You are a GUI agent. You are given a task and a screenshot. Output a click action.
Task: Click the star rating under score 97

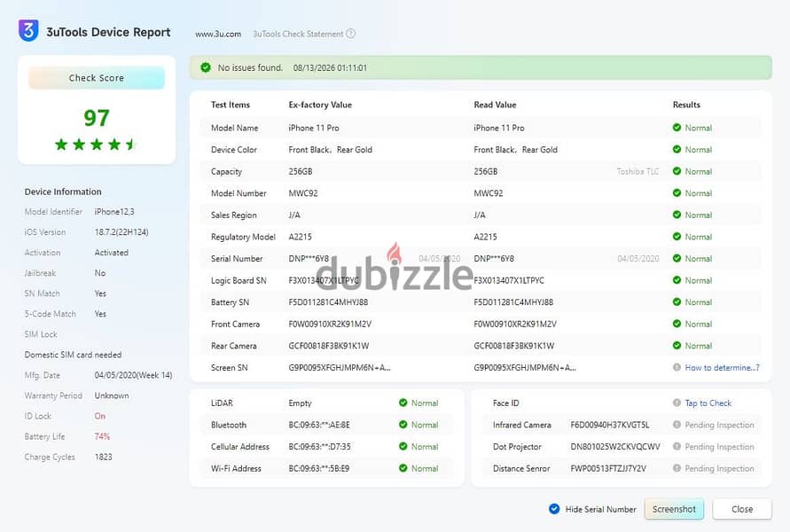point(96,145)
